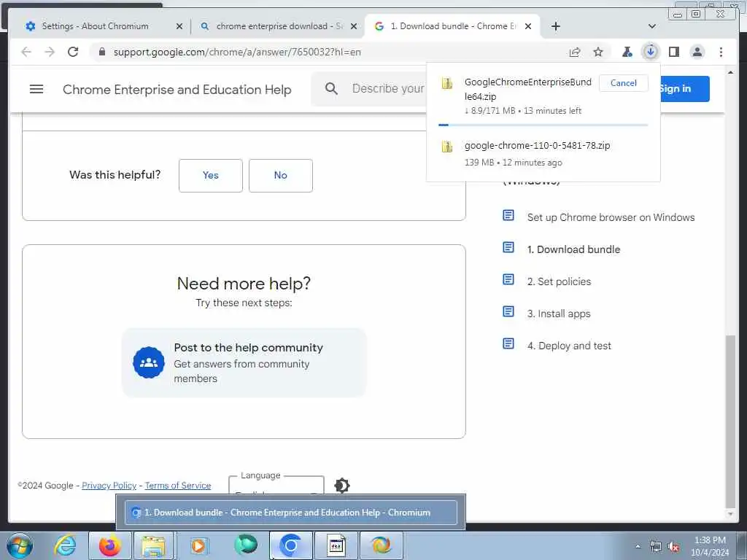The height and width of the screenshot is (560, 747).
Task: Open File Explorer from the taskbar
Action: pyautogui.click(x=153, y=545)
